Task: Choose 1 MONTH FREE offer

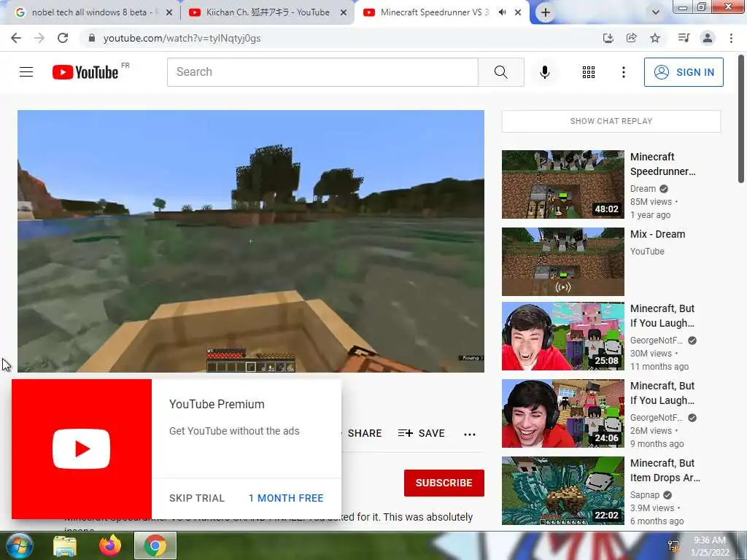Action: tap(286, 498)
